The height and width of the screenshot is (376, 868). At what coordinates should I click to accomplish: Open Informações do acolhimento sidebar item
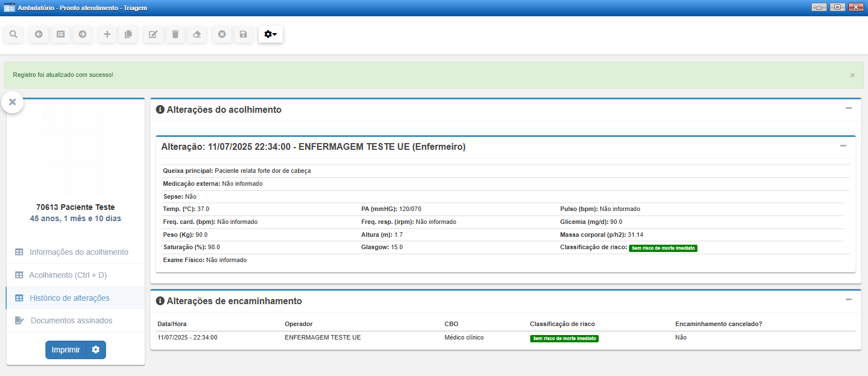coord(79,252)
